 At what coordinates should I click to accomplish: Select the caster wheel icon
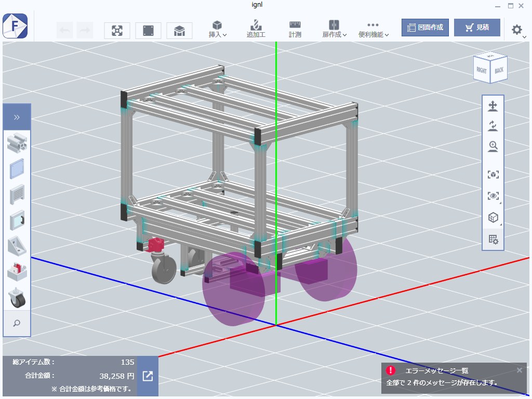tap(17, 298)
